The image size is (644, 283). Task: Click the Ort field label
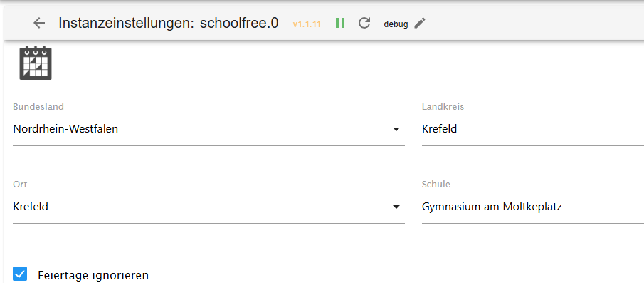[20, 185]
